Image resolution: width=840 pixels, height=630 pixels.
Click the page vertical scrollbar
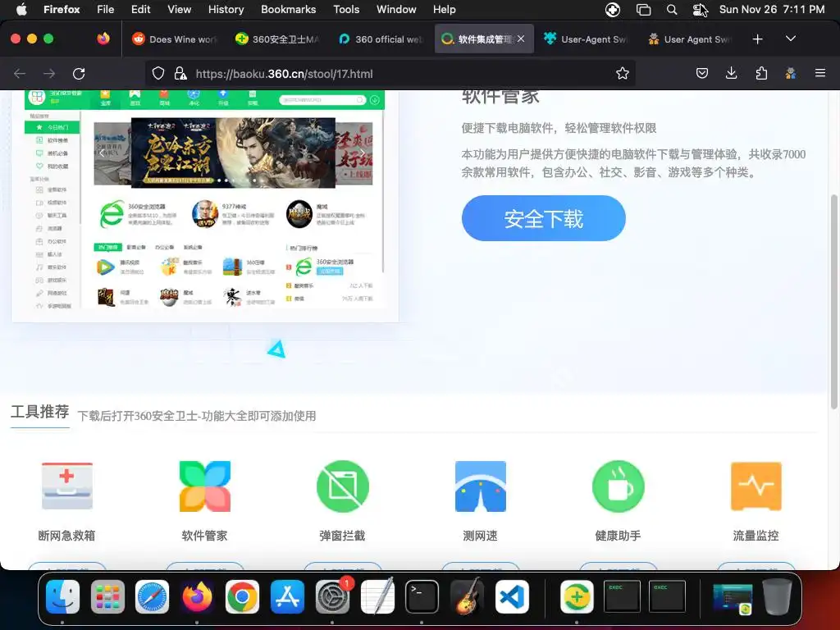(833, 301)
